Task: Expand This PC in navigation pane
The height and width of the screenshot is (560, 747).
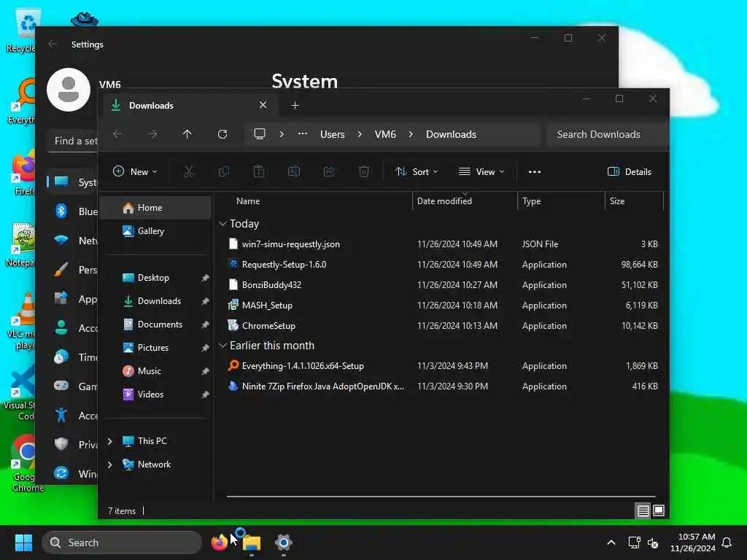Action: coord(109,441)
